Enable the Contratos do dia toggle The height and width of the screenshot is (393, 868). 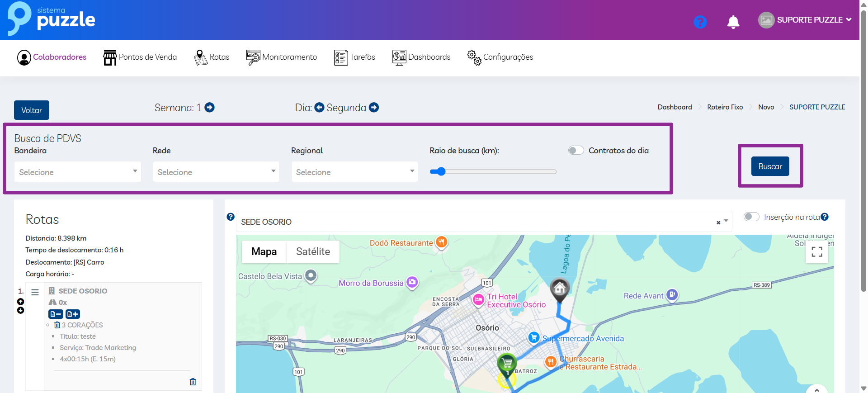[576, 151]
